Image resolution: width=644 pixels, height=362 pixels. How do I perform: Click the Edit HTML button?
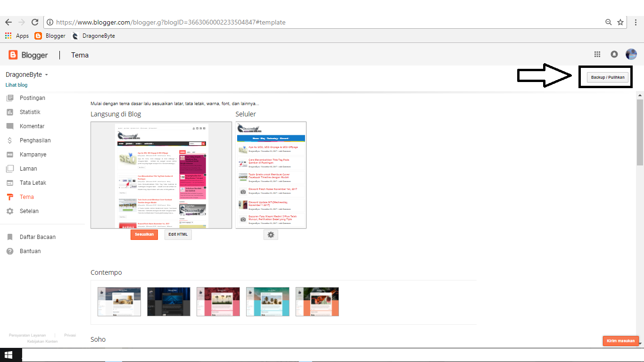(178, 234)
